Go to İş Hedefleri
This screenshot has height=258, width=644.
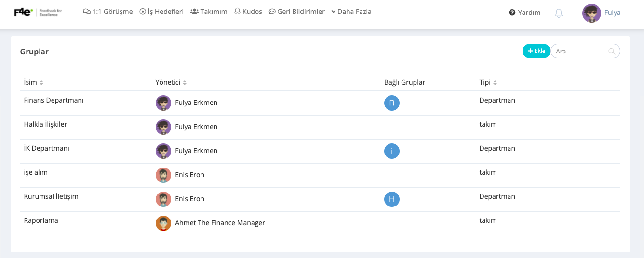click(x=161, y=12)
